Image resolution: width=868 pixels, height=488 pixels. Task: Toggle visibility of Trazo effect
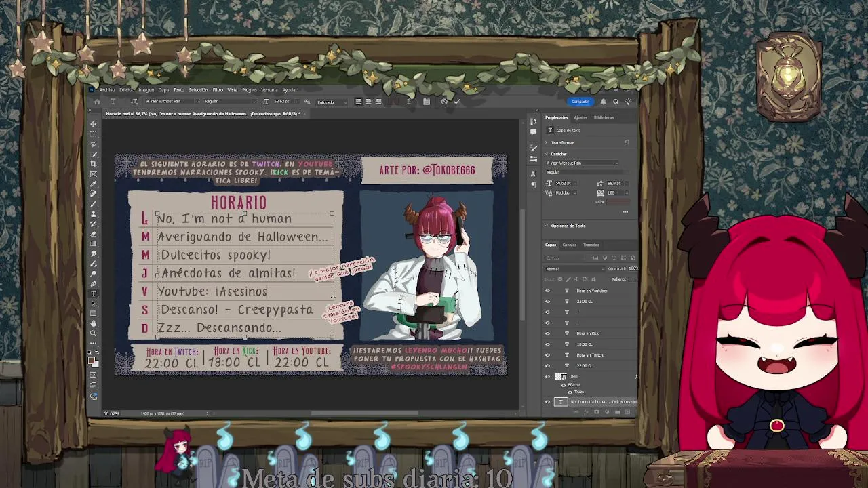click(570, 392)
